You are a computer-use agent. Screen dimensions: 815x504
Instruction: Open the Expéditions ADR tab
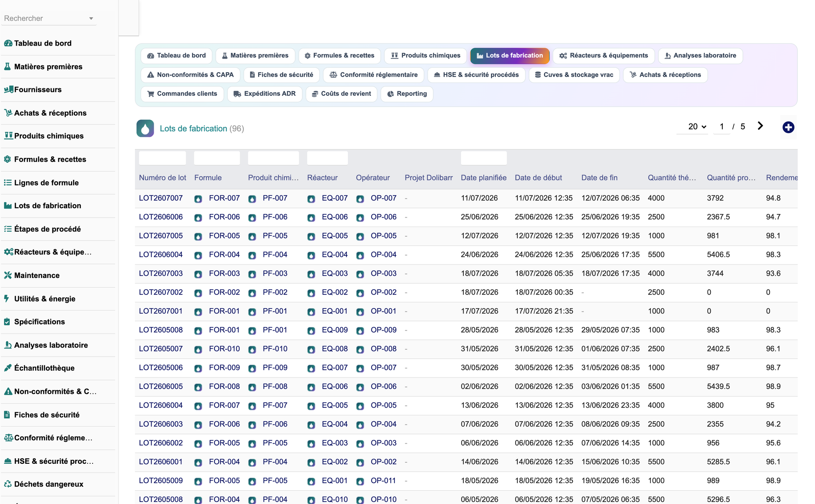265,94
